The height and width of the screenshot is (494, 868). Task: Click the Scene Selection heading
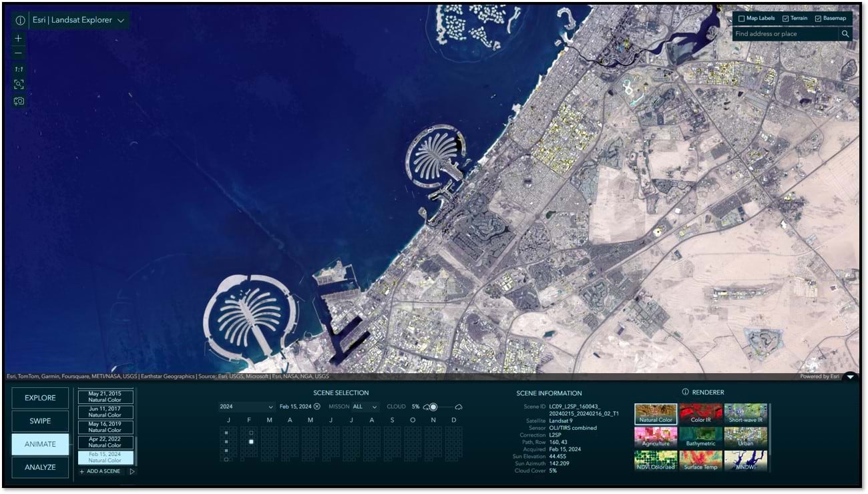tap(341, 393)
